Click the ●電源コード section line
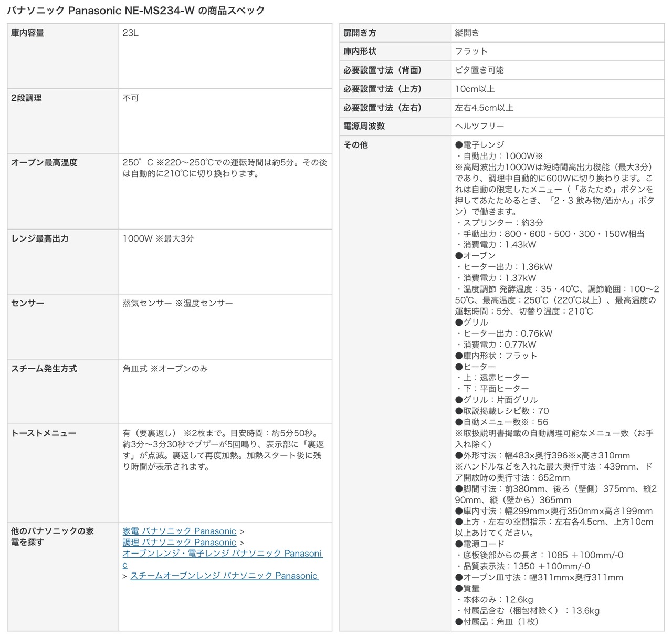Viewport: 672px width, 636px height. click(x=480, y=544)
